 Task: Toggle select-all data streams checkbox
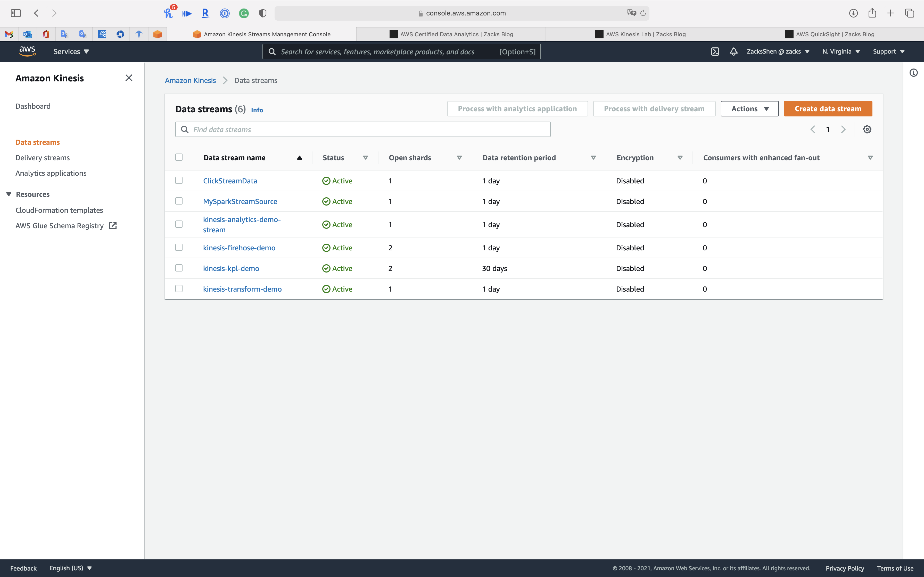point(179,157)
